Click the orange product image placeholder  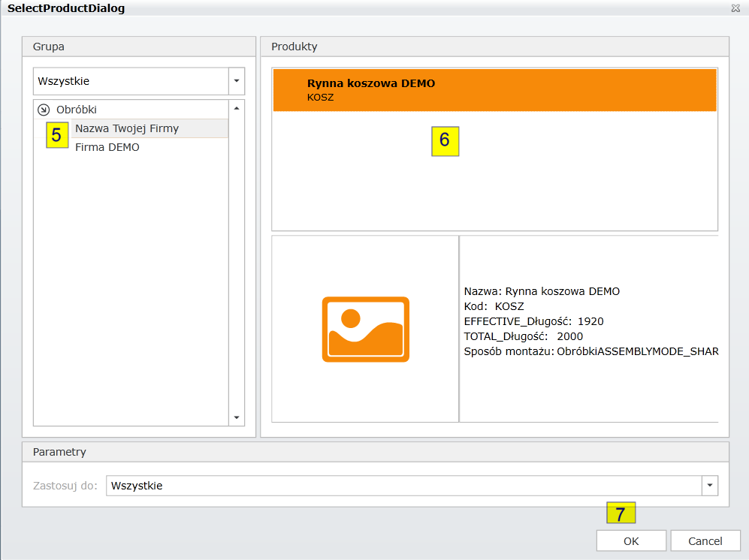coord(365,329)
